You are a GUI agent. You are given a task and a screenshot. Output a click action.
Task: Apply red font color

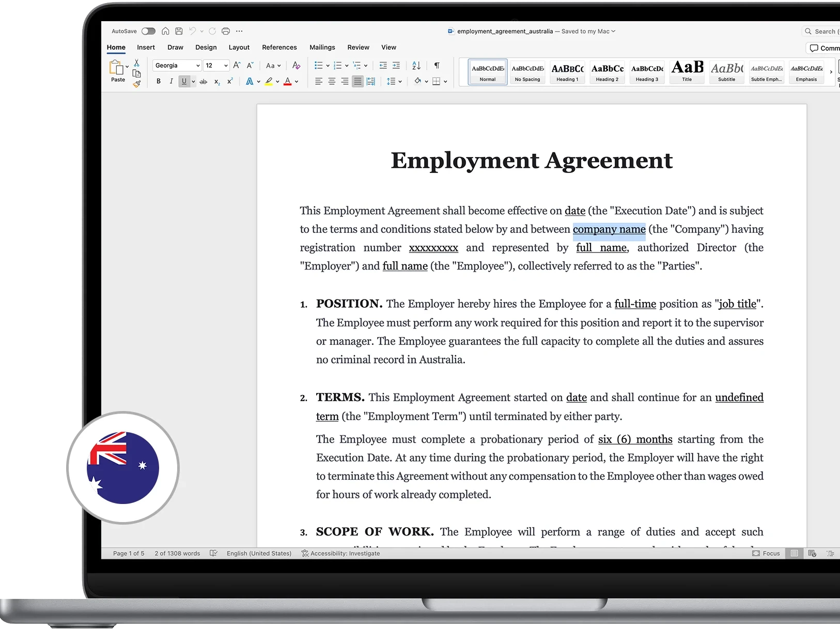(x=288, y=81)
